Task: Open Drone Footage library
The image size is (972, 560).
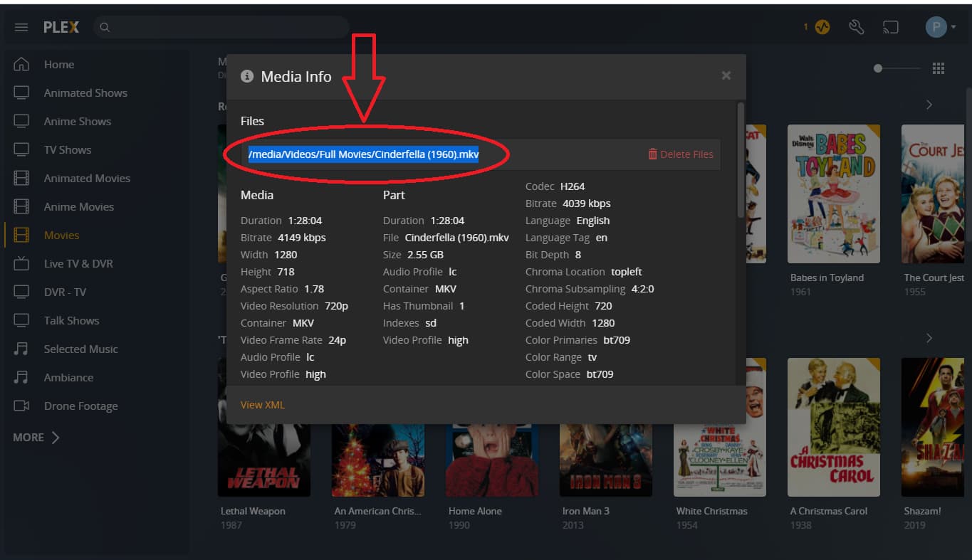Action: coord(81,406)
